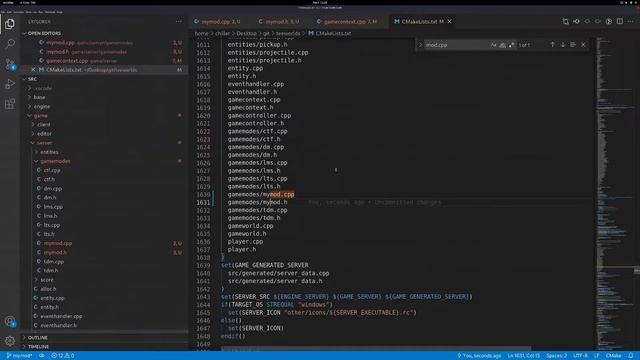Expand the client folder
The width and height of the screenshot is (640, 360).
(x=44, y=125)
